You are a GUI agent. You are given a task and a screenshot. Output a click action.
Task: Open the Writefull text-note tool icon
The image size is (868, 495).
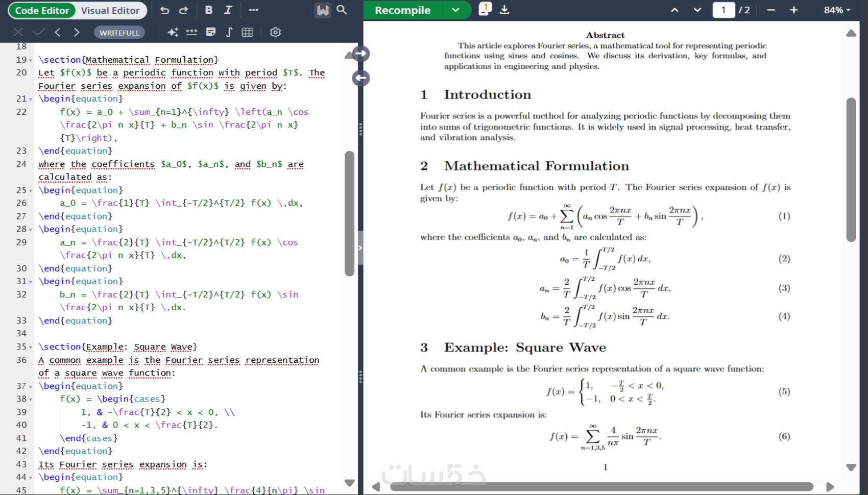[210, 32]
